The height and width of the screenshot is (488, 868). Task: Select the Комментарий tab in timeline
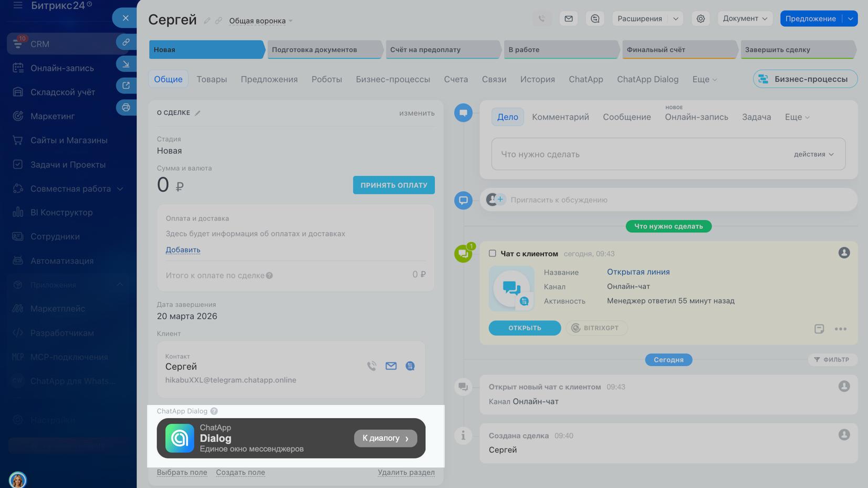click(x=560, y=117)
